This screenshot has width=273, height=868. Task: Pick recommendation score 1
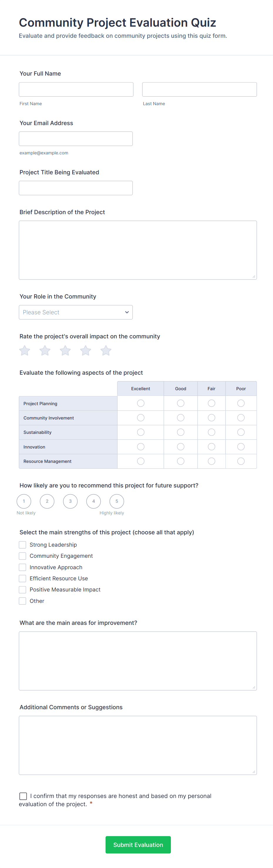[x=24, y=502]
